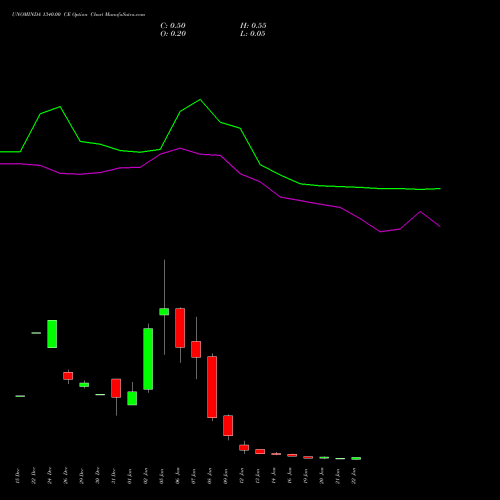Select the long-wick green candle above 05 Jan
Screen dimensions: 500x500
(164, 312)
